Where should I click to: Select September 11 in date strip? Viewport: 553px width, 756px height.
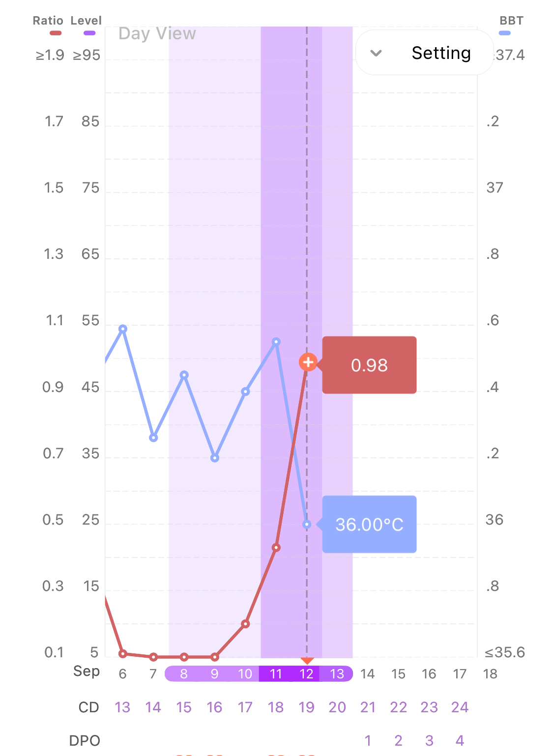(276, 673)
